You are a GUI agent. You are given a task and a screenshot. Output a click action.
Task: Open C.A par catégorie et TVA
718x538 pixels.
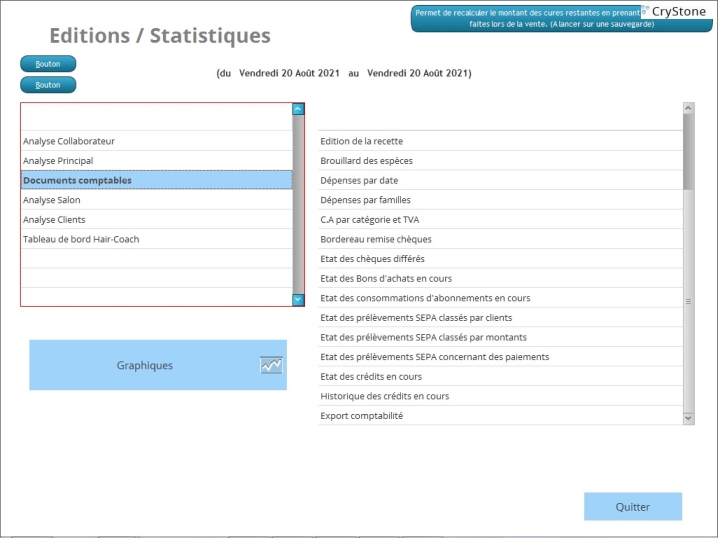(500, 220)
